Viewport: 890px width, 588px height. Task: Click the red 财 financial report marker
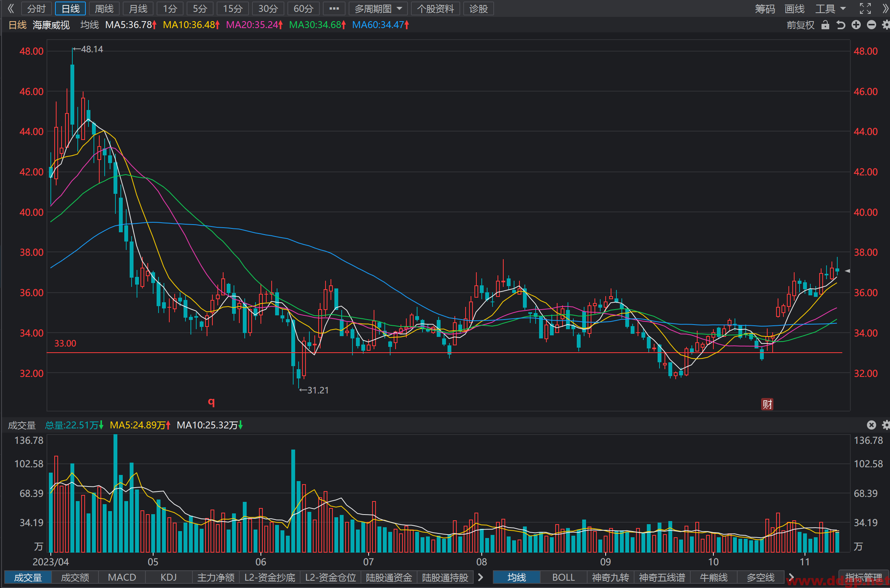pyautogui.click(x=767, y=404)
